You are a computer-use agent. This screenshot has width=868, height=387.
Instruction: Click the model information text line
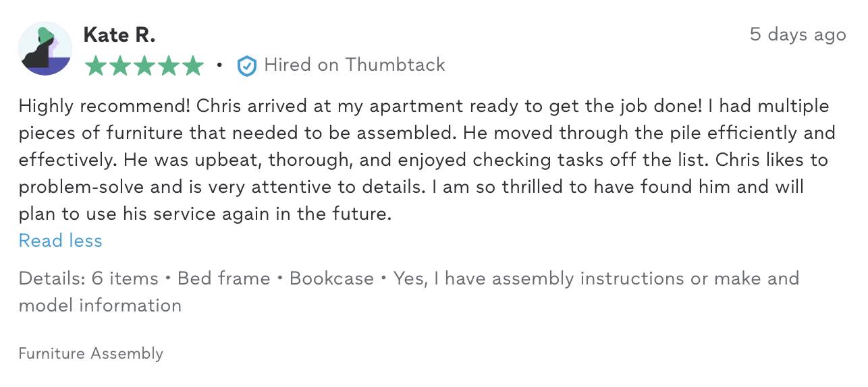tap(100, 305)
